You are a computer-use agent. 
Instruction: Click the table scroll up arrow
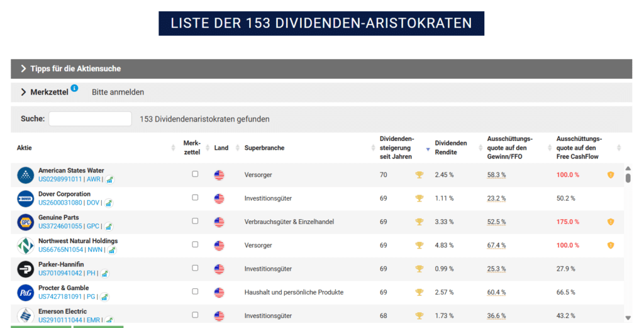628,169
